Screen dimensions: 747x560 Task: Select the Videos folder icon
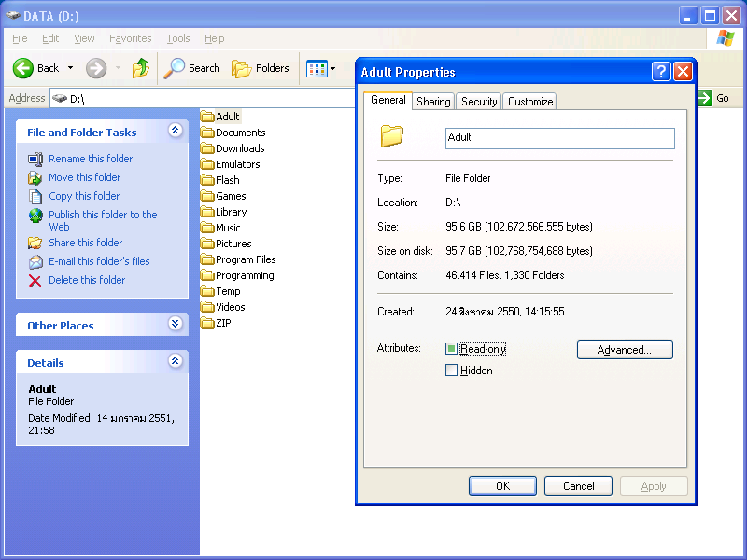[x=207, y=307]
